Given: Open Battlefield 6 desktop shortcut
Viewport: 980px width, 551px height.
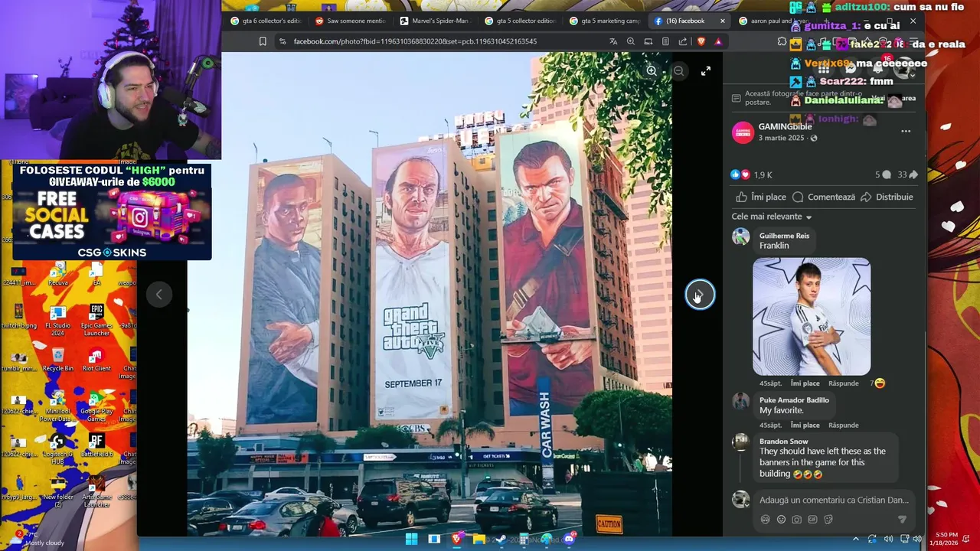Looking at the screenshot, I should [x=96, y=445].
